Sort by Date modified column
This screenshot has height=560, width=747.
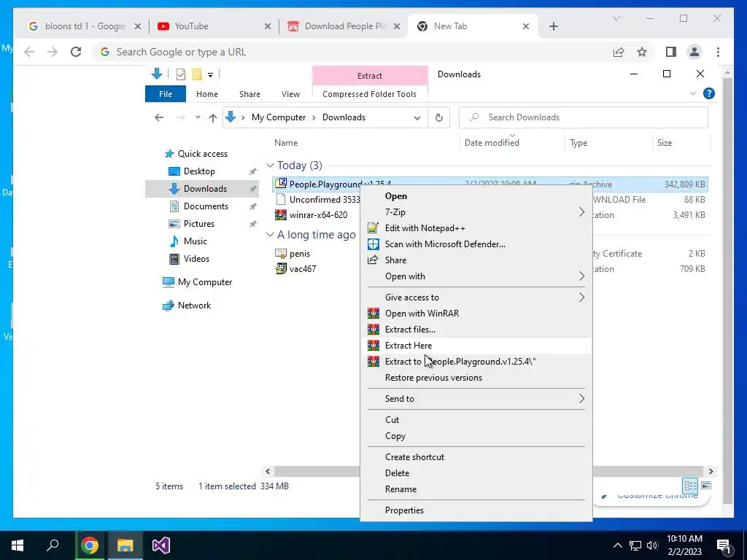(511, 142)
